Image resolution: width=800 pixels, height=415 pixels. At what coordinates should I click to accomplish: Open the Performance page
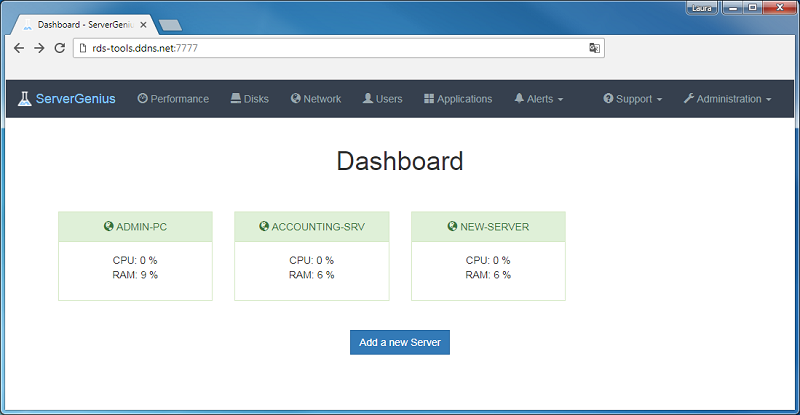173,99
